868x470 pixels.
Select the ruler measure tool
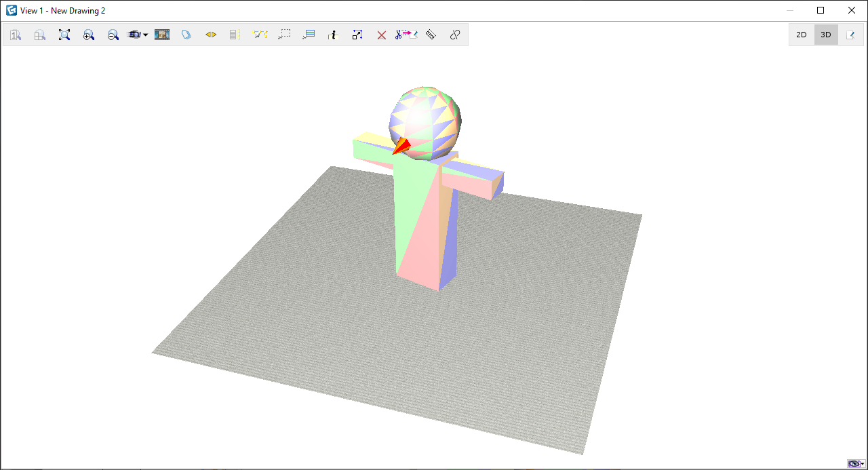tap(431, 35)
